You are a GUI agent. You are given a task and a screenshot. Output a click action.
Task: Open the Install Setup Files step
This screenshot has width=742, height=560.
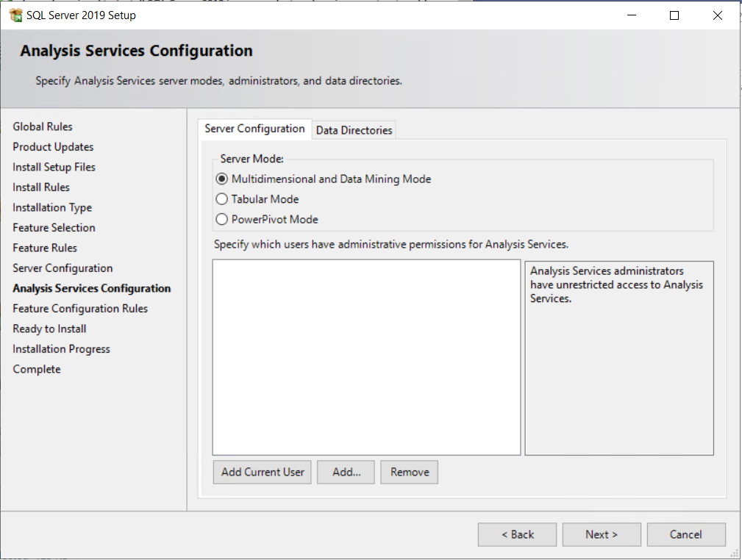click(x=54, y=167)
